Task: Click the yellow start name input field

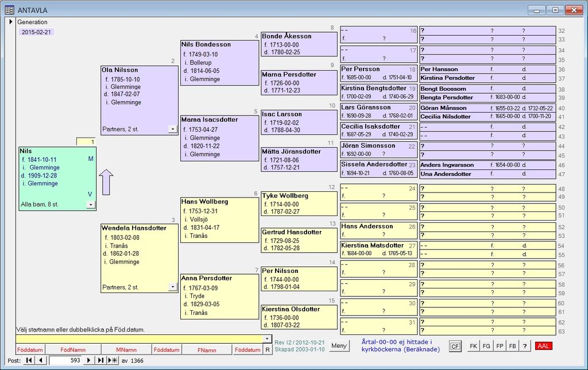Action: coord(139,338)
